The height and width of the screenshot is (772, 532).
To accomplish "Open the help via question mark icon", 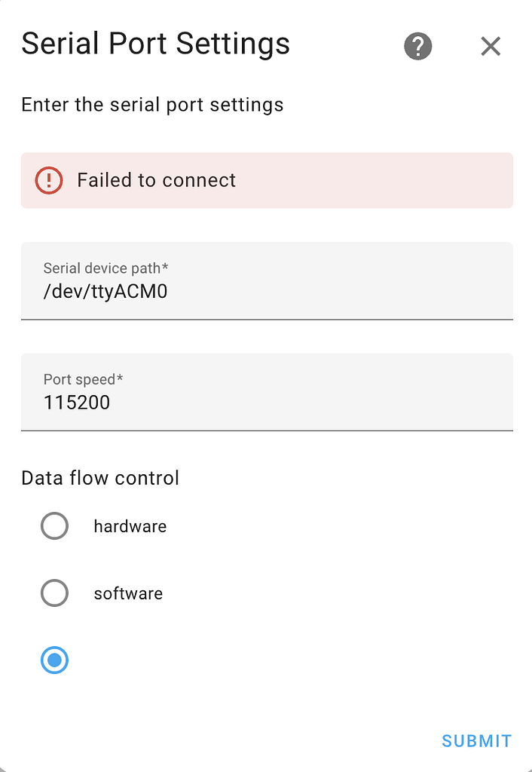I will pyautogui.click(x=417, y=46).
